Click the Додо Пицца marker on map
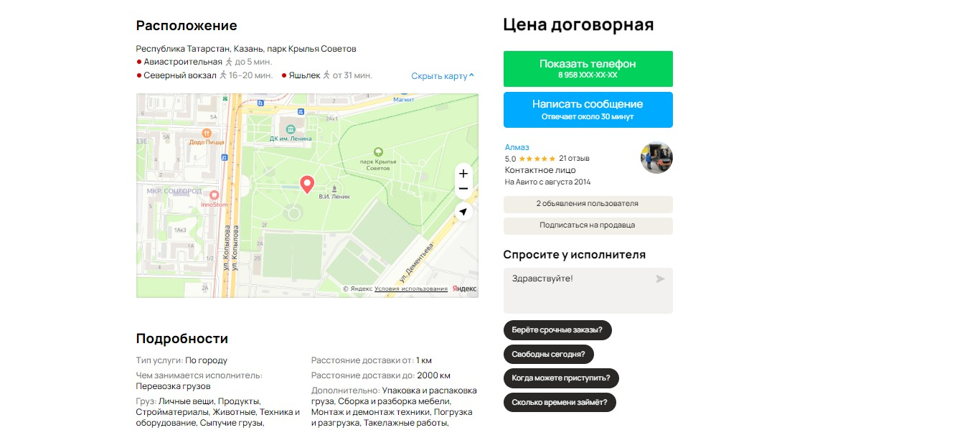The image size is (980, 430). pos(206,133)
